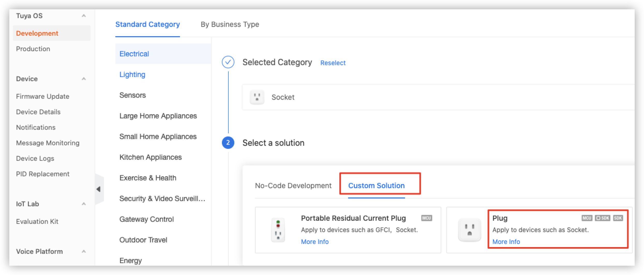Select the Sensors category
The height and width of the screenshot is (275, 644).
coord(132,95)
